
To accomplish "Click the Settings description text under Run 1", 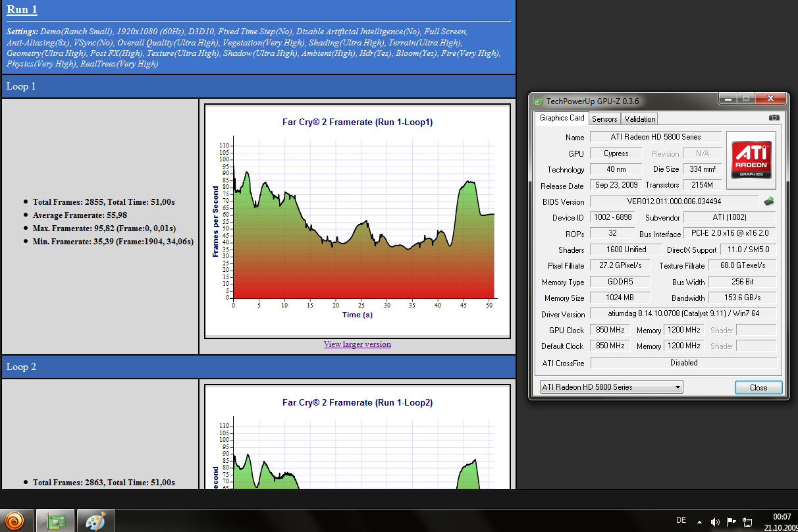I will click(253, 47).
